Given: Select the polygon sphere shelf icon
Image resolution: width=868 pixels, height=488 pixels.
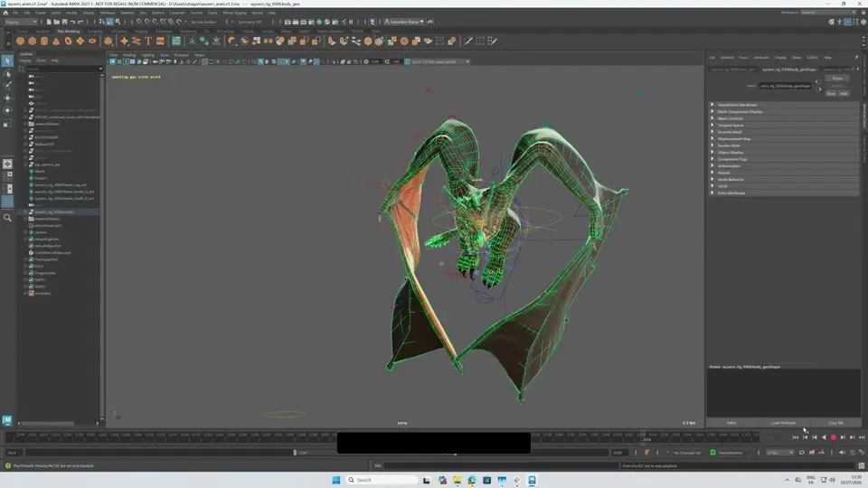Looking at the screenshot, I should point(21,41).
